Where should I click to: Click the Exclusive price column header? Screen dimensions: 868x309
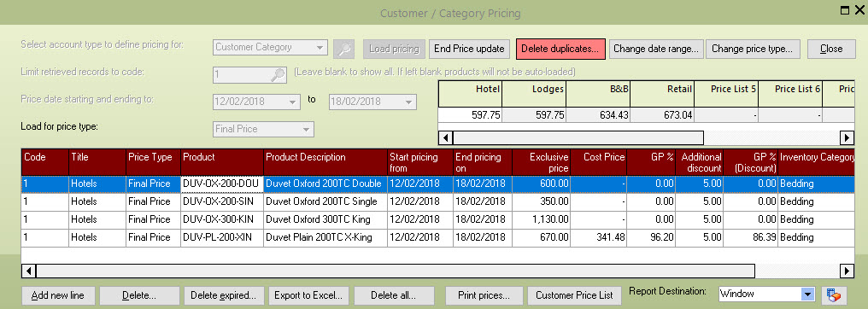(542, 162)
